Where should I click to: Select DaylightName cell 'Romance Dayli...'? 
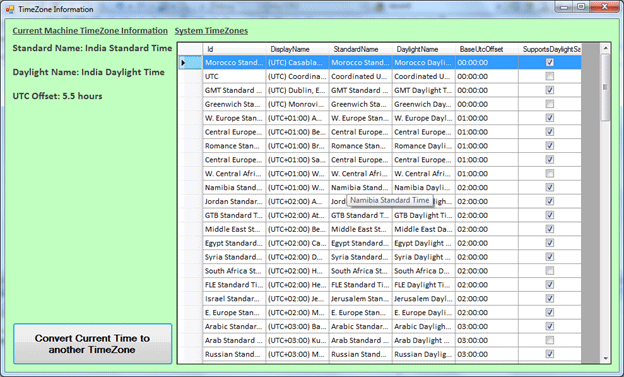pos(423,146)
